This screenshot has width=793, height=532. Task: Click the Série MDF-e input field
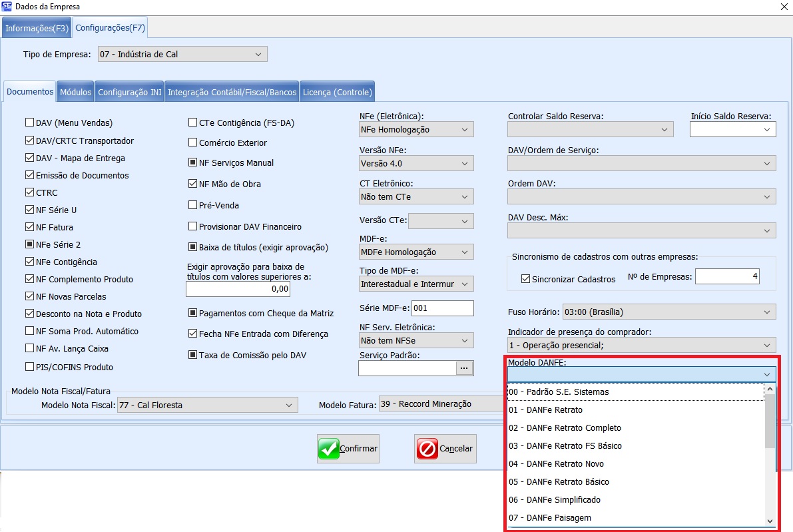click(442, 308)
